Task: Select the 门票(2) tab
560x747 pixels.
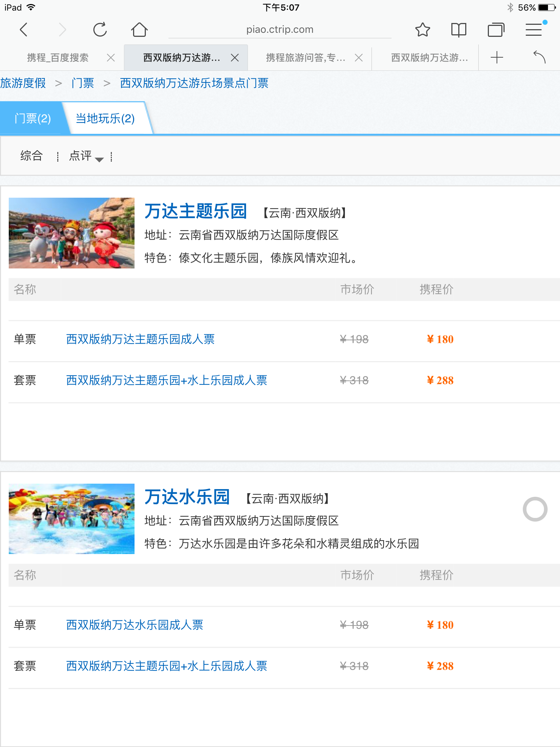Action: pos(33,119)
